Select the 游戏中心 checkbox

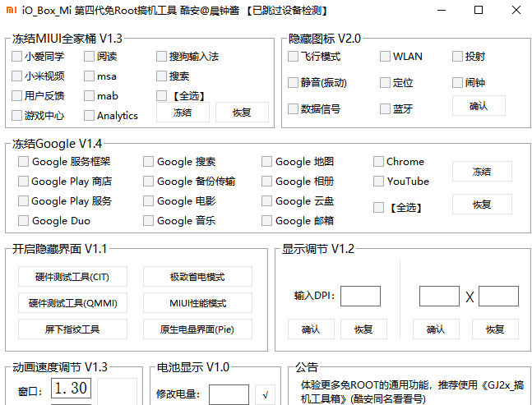16,115
